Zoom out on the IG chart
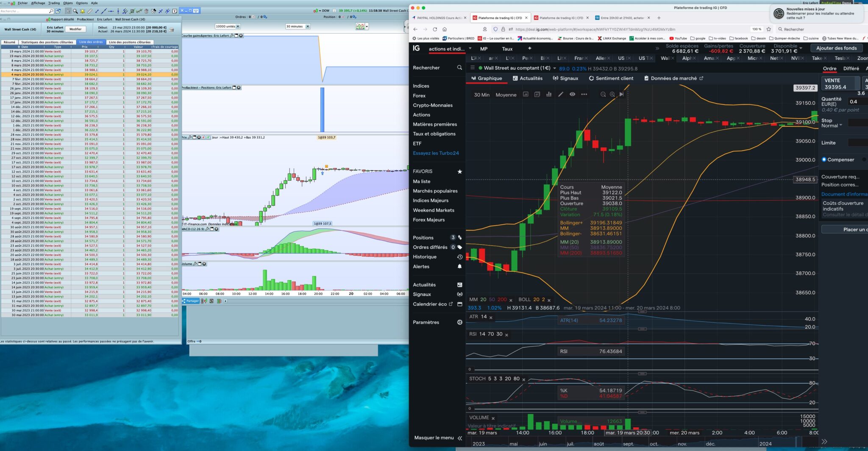Image resolution: width=868 pixels, height=451 pixels. pos(603,95)
